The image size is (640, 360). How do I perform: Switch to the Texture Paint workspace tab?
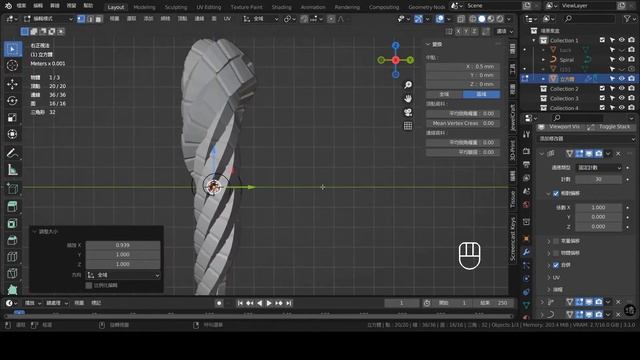tap(247, 7)
